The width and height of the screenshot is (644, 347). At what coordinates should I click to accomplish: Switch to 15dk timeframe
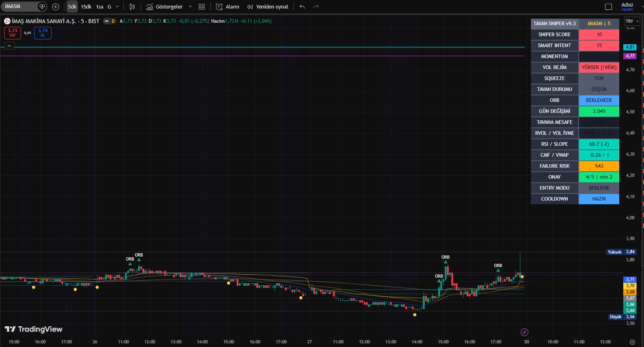point(86,7)
